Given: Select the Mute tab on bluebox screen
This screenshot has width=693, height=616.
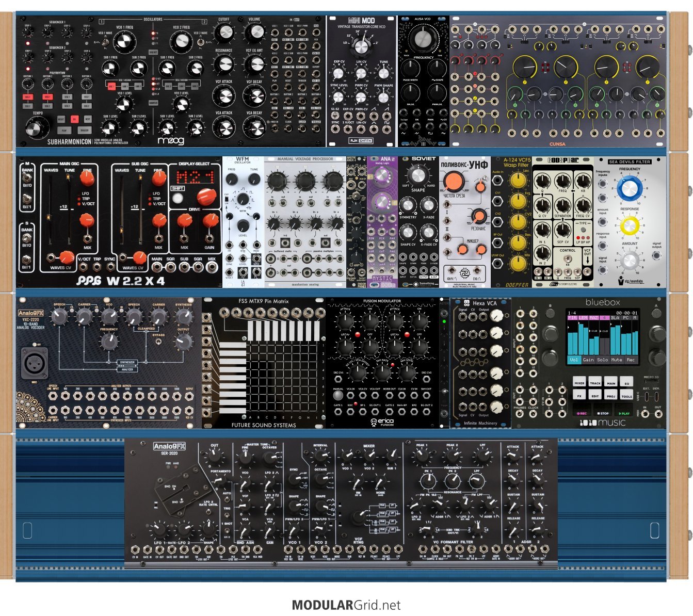Looking at the screenshot, I should click(x=617, y=360).
